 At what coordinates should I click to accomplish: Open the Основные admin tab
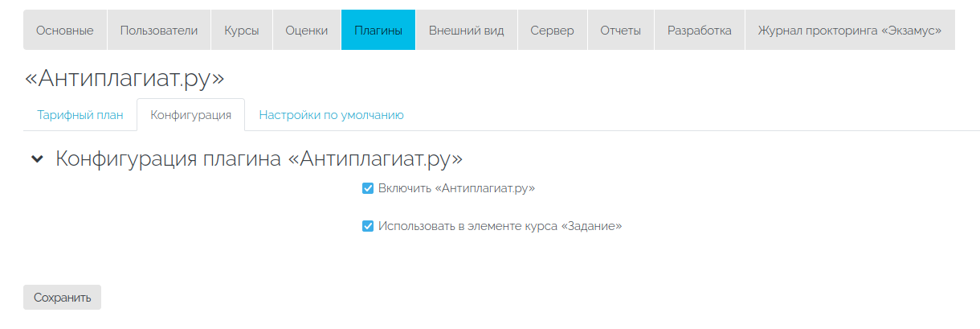click(x=64, y=31)
